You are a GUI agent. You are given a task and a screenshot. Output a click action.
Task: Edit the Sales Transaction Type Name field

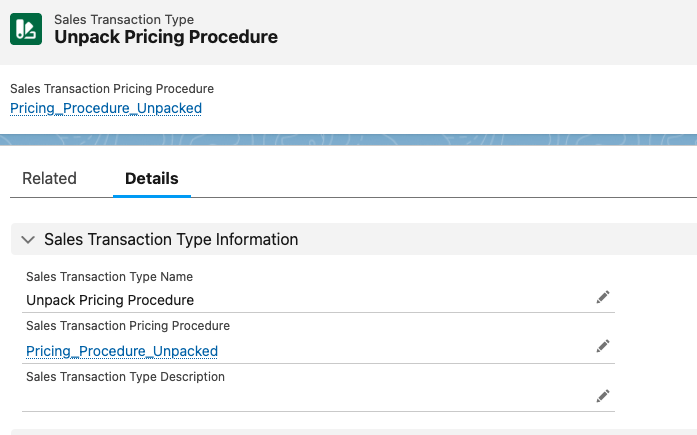602,297
